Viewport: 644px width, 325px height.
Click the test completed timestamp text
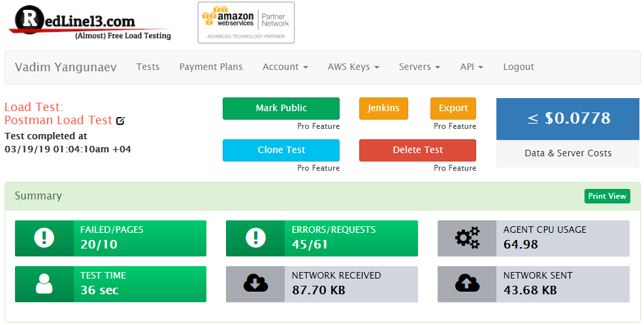(68, 143)
